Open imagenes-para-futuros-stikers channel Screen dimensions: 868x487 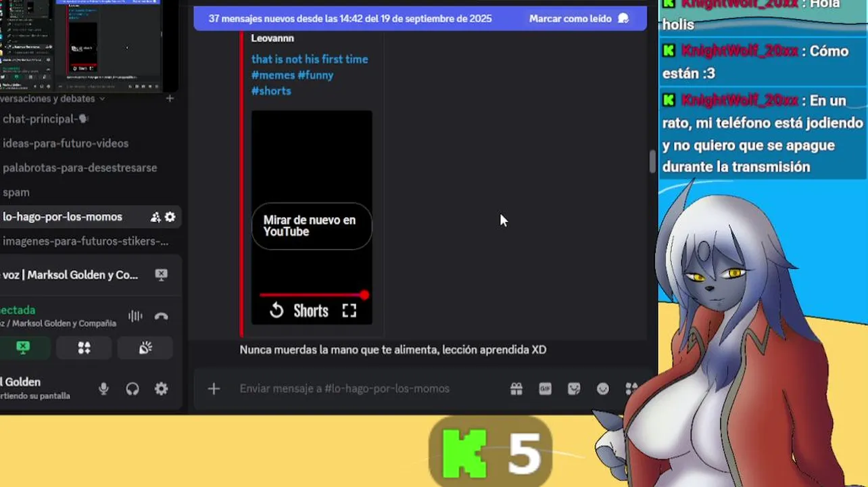[85, 241]
